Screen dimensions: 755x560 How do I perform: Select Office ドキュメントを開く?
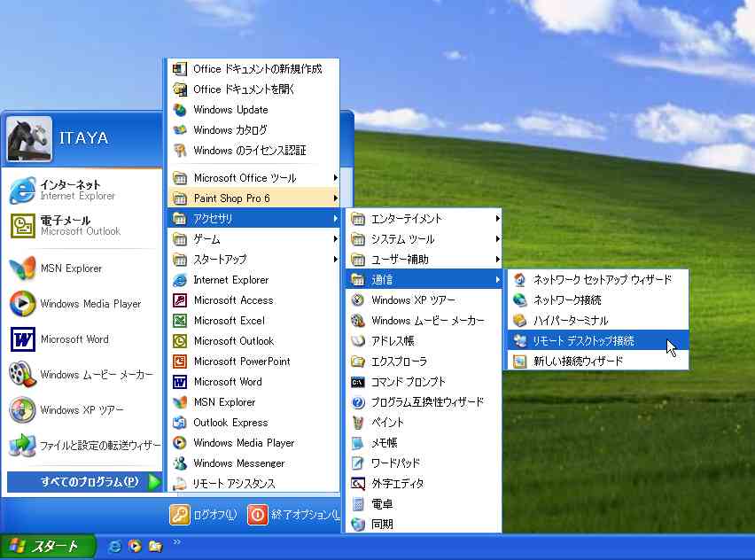[253, 89]
